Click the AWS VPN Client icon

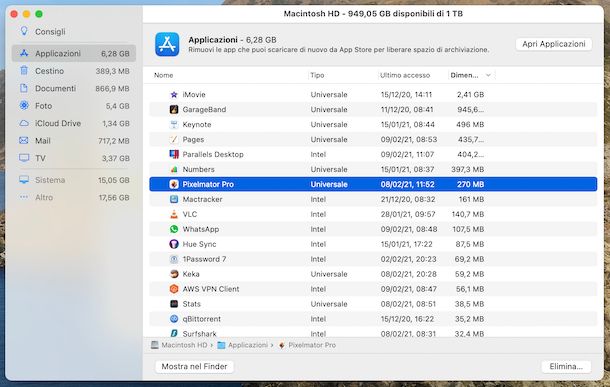[x=174, y=289]
